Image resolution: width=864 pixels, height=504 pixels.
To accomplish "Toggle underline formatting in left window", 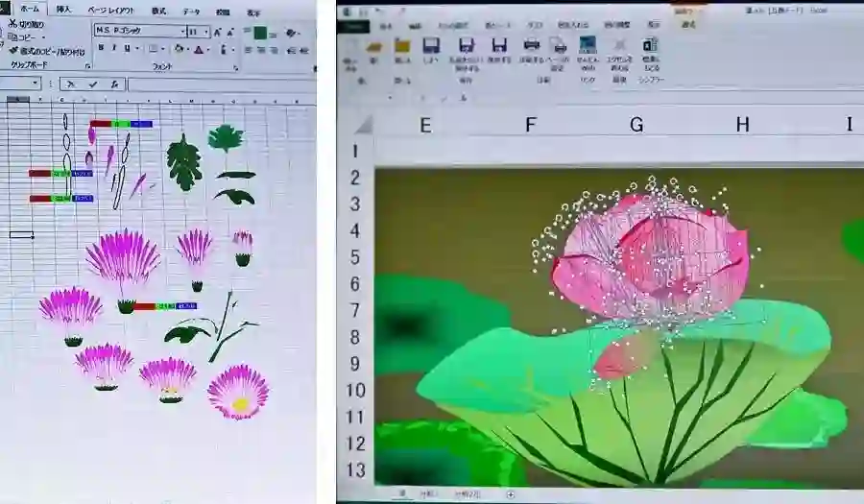I will (x=127, y=48).
